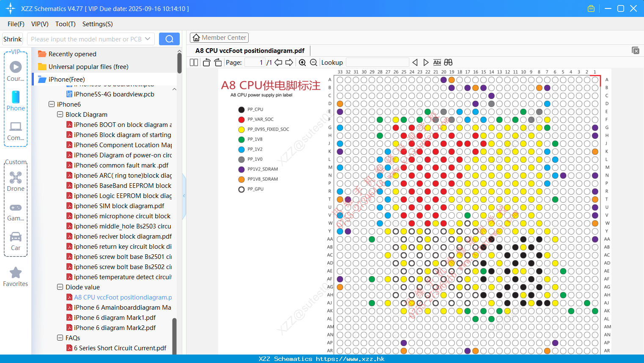Collapse the Block Diagram folder
Screen dimensions: 644x363
(x=60, y=114)
